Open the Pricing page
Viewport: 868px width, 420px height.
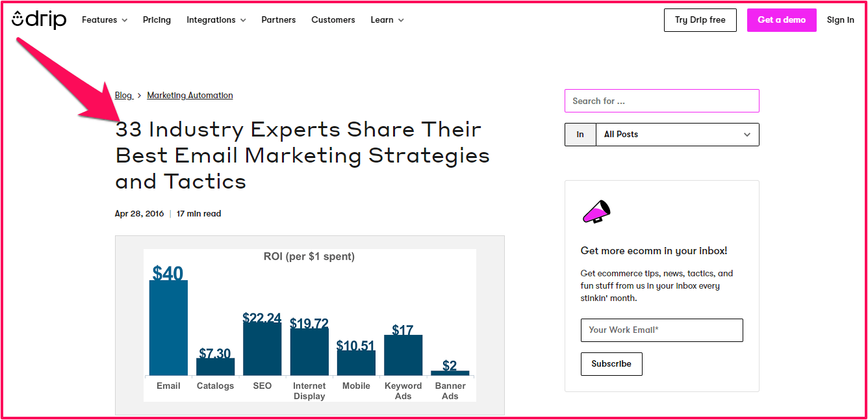pos(157,20)
